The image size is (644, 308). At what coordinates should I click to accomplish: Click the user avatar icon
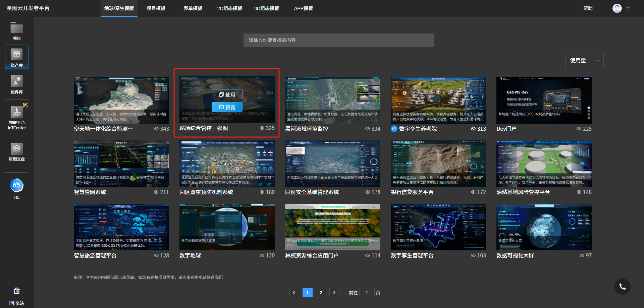tap(617, 8)
